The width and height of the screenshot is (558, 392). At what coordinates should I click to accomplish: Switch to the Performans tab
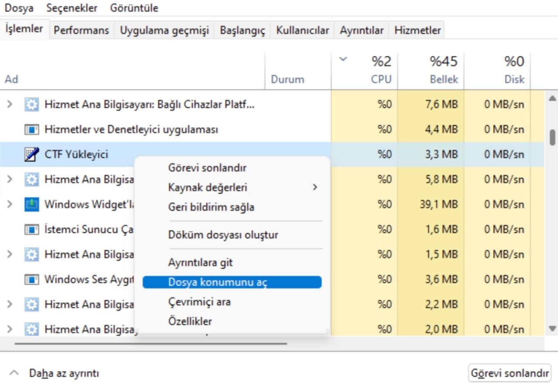[x=81, y=30]
